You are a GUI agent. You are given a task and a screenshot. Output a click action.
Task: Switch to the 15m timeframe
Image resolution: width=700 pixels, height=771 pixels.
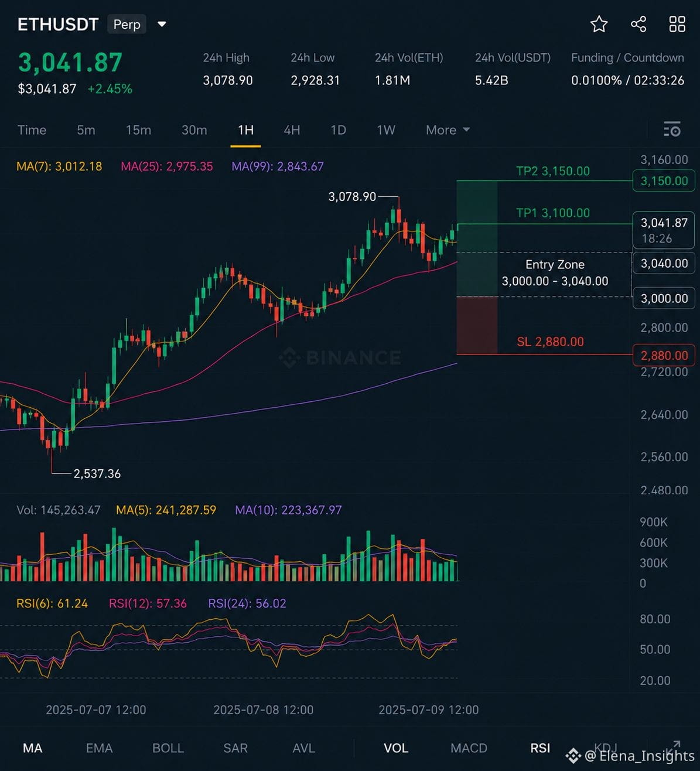coord(138,130)
